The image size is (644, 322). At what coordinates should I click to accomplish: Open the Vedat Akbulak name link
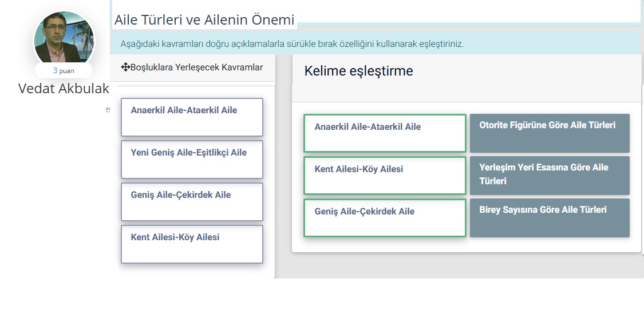click(64, 89)
